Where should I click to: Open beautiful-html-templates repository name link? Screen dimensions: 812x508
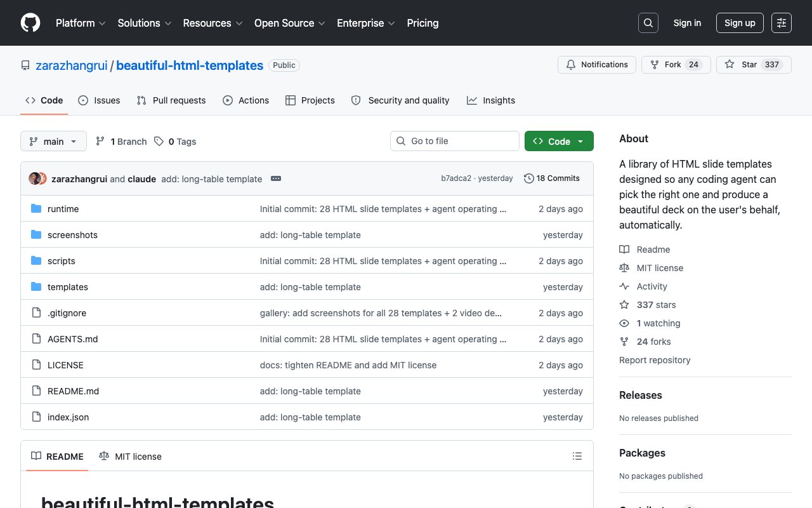(190, 65)
